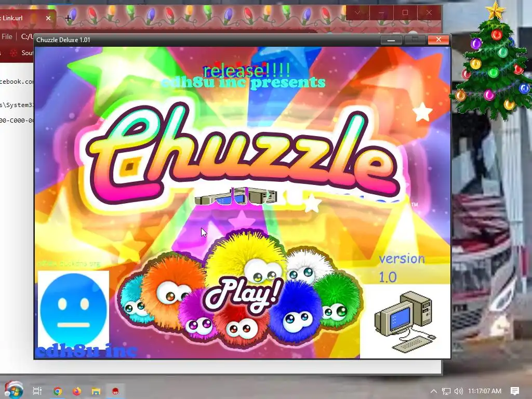Open File Explorer from the taskbar
The image size is (532, 399).
pos(96,391)
